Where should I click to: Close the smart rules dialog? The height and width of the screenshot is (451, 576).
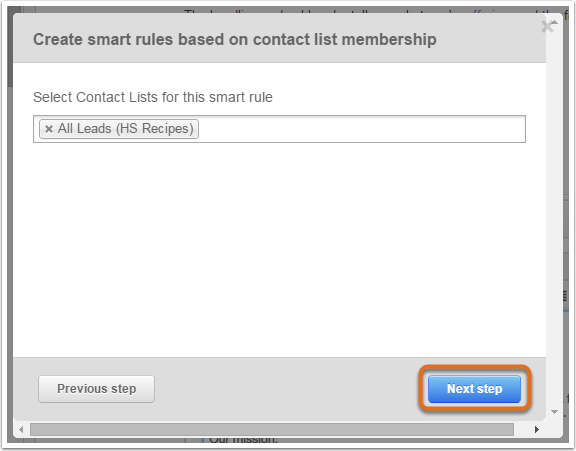(547, 27)
